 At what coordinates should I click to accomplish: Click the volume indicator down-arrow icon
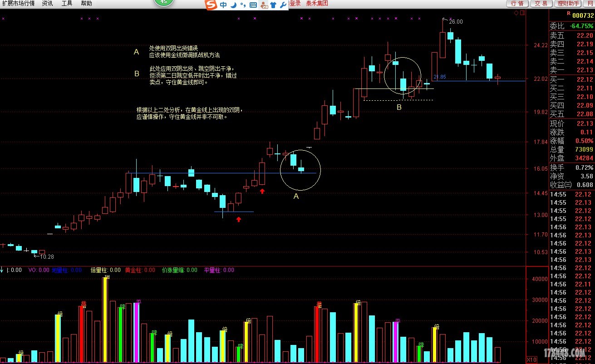click(x=2, y=270)
